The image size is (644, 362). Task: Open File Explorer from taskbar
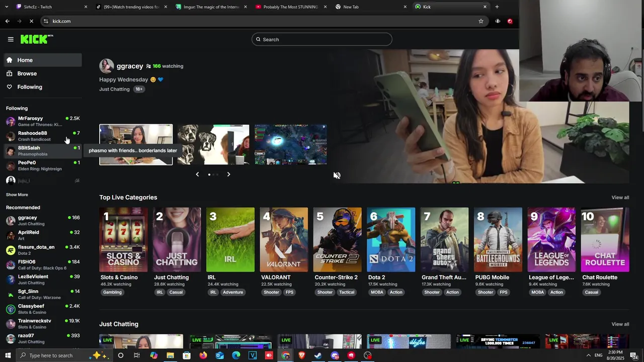click(170, 355)
